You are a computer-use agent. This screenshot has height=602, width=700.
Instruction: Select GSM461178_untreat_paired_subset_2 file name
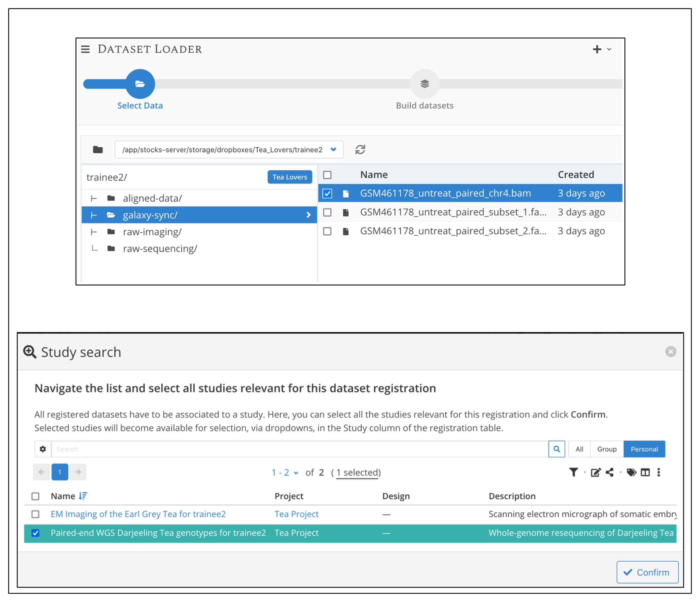(x=453, y=231)
